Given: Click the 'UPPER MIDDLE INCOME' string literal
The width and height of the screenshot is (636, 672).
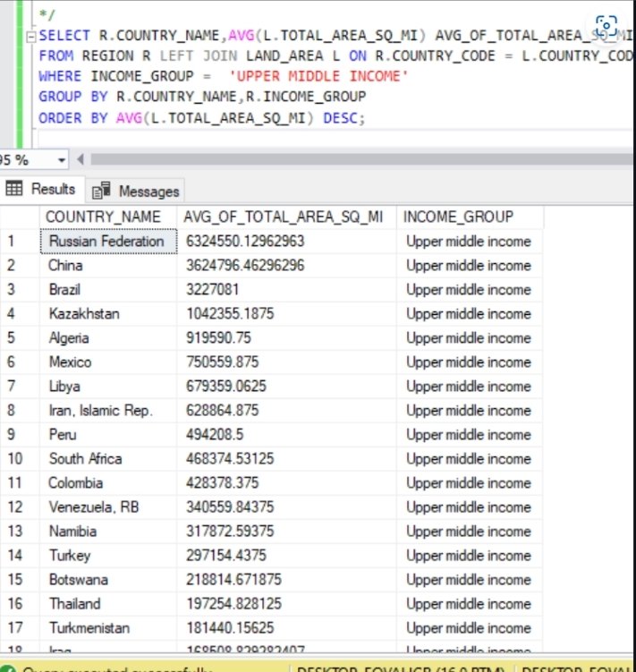Looking at the screenshot, I should point(318,76).
